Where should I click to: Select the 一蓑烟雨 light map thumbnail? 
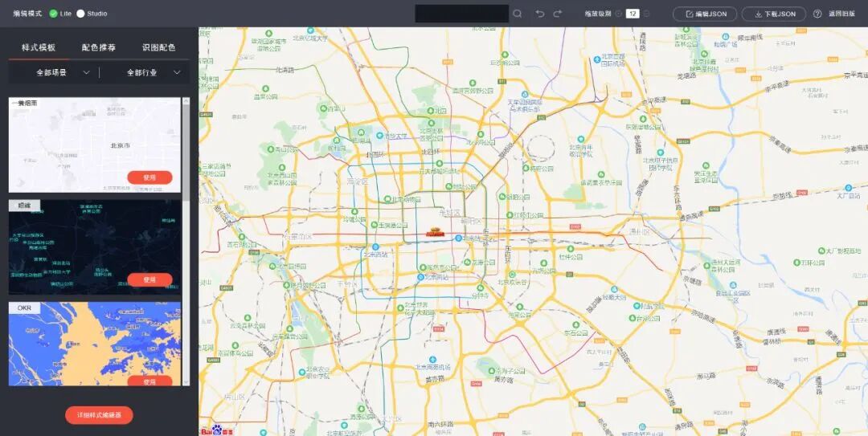(95, 145)
